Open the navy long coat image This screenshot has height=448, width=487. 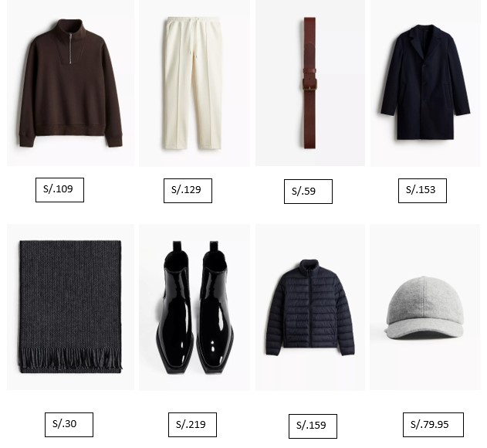coord(425,83)
